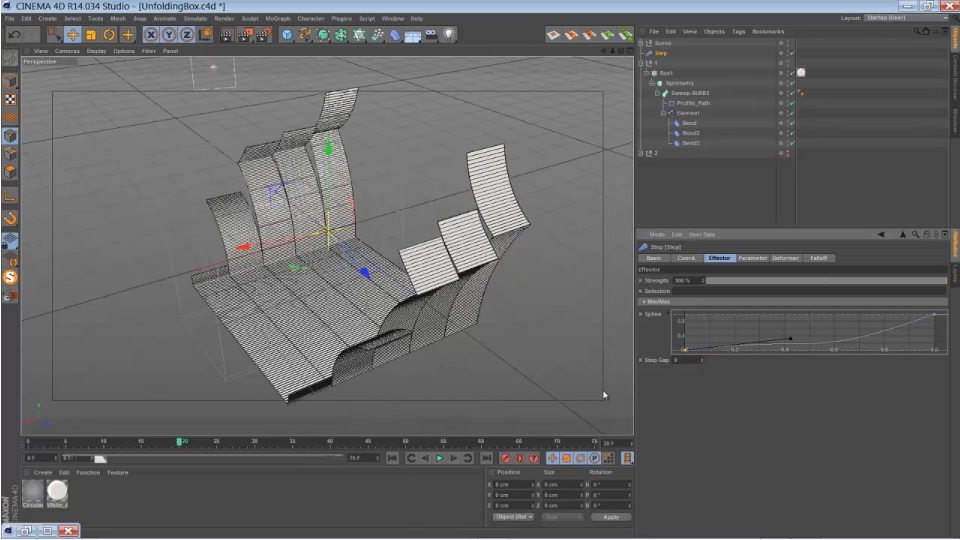960x540 pixels.
Task: Select the Move tool in top toolbar
Action: 73,35
